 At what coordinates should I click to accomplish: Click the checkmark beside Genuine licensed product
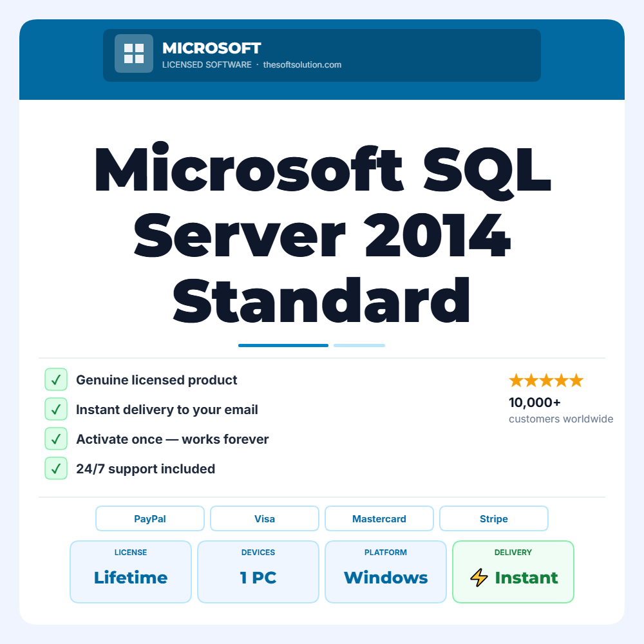pos(56,379)
